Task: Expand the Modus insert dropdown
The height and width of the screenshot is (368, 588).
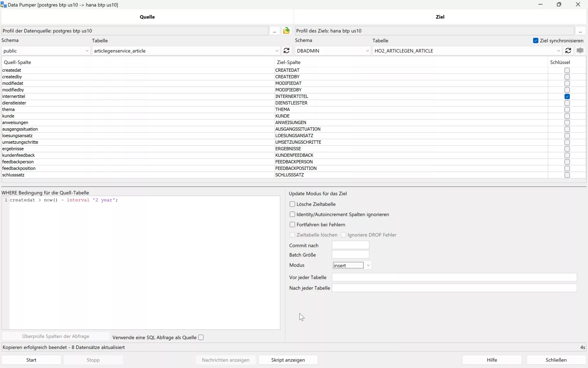Action: pyautogui.click(x=367, y=265)
